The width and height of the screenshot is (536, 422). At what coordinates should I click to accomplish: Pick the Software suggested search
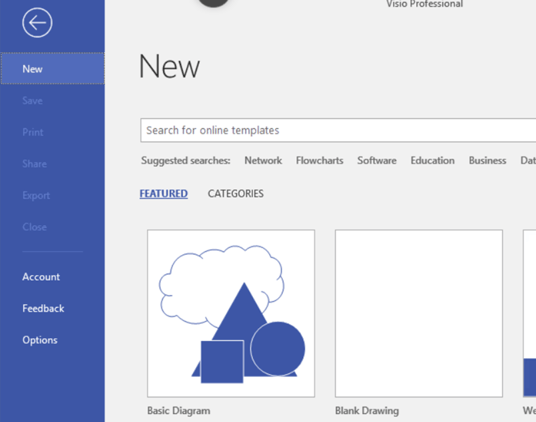coord(377,160)
